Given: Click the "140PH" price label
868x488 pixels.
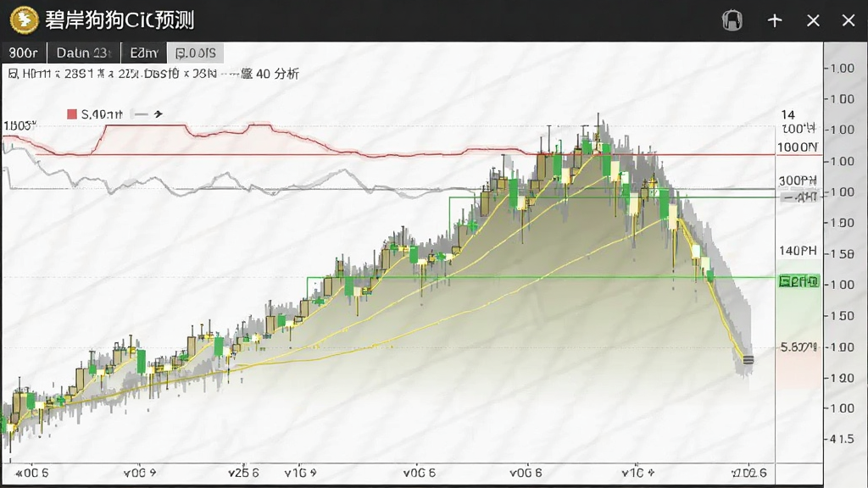Looking at the screenshot, I should tap(798, 251).
